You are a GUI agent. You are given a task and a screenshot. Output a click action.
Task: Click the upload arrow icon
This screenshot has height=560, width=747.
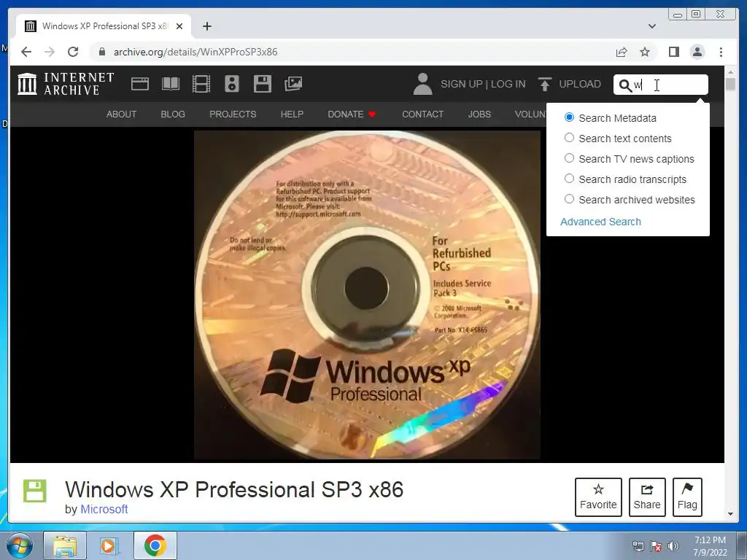coord(545,84)
